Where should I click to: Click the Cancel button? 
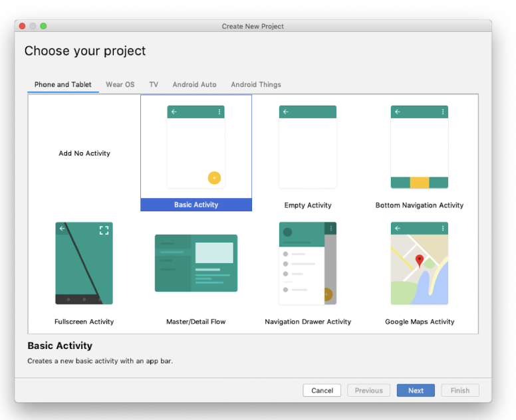tap(322, 390)
